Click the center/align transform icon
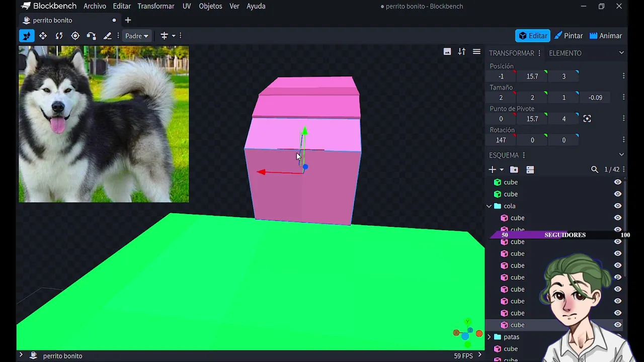 164,36
